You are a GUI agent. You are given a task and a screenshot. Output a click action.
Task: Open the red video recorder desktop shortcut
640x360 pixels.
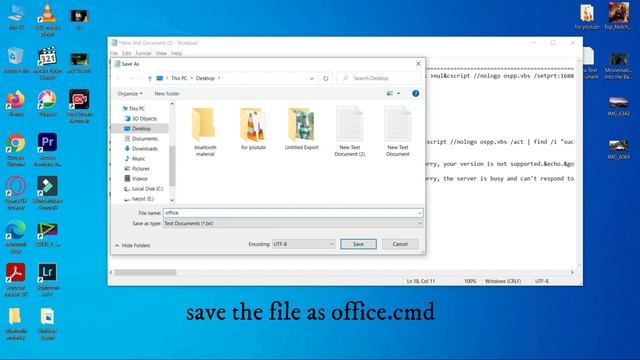click(79, 106)
